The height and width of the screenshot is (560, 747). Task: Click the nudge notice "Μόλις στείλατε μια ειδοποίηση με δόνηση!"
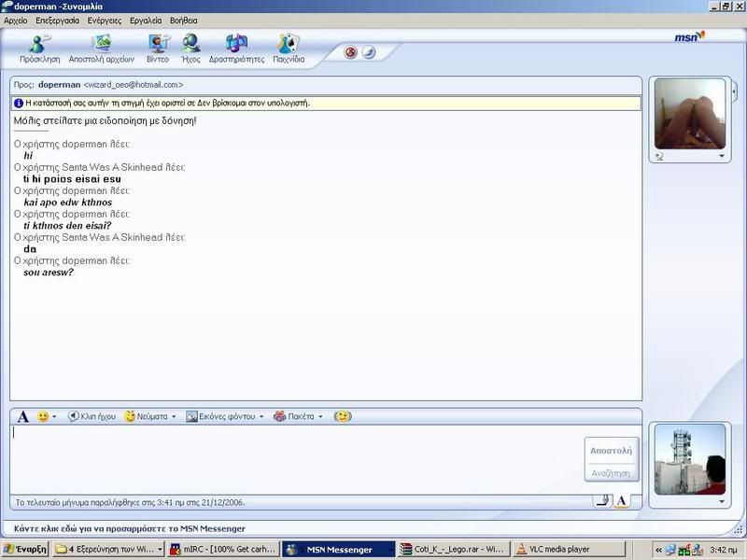105,121
